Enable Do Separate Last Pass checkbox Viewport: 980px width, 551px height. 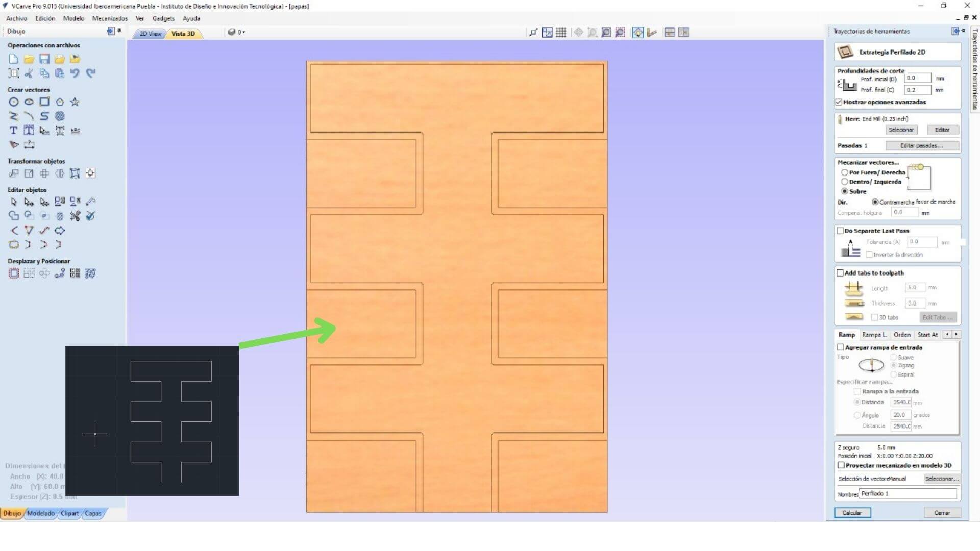840,231
